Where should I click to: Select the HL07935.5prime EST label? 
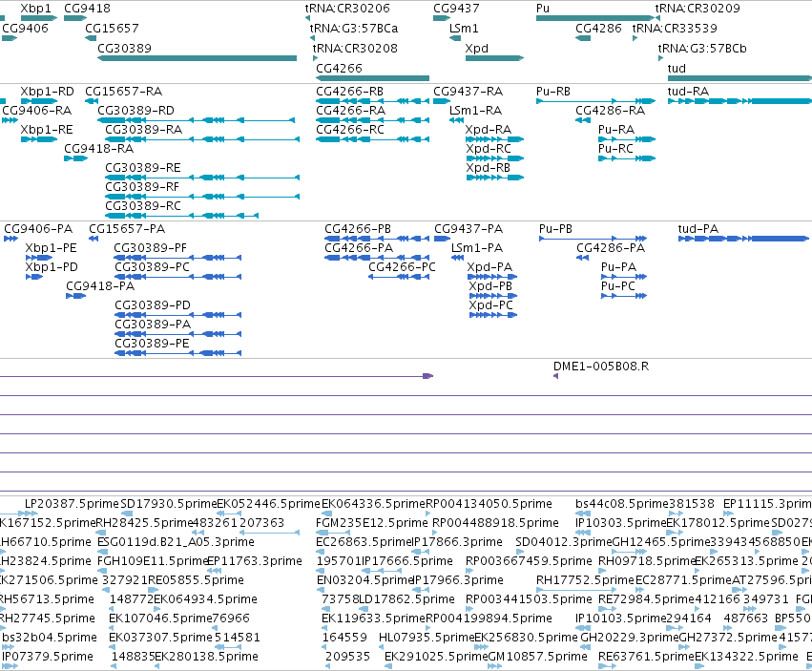click(427, 638)
